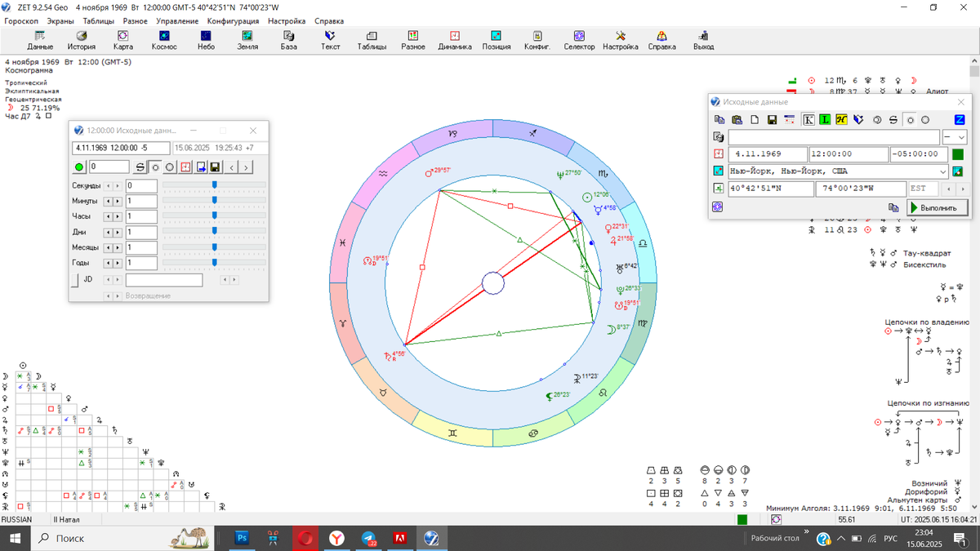Open the Космос toolbar icon
Viewport: 980px width, 551px height.
[164, 41]
